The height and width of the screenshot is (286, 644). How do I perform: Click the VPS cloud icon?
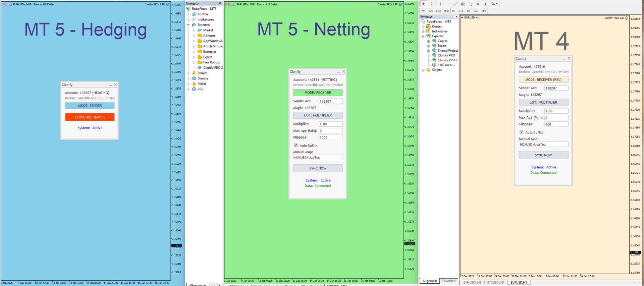(x=194, y=89)
